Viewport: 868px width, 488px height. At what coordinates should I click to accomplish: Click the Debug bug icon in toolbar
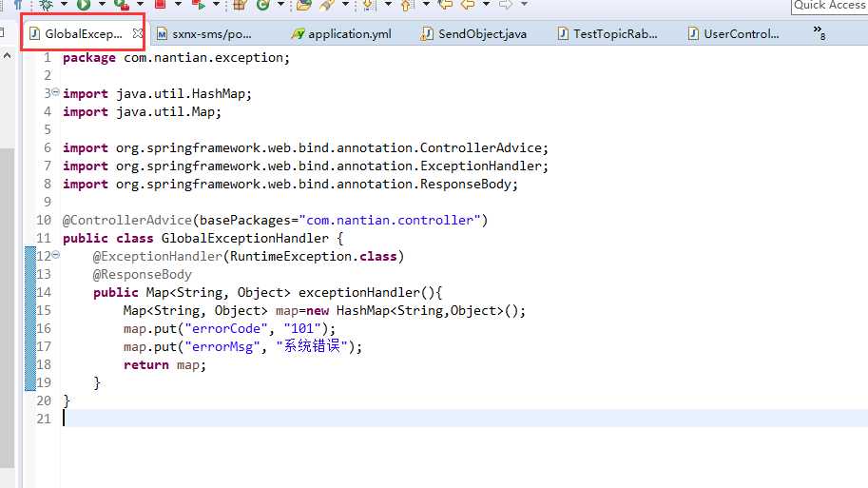click(x=46, y=5)
